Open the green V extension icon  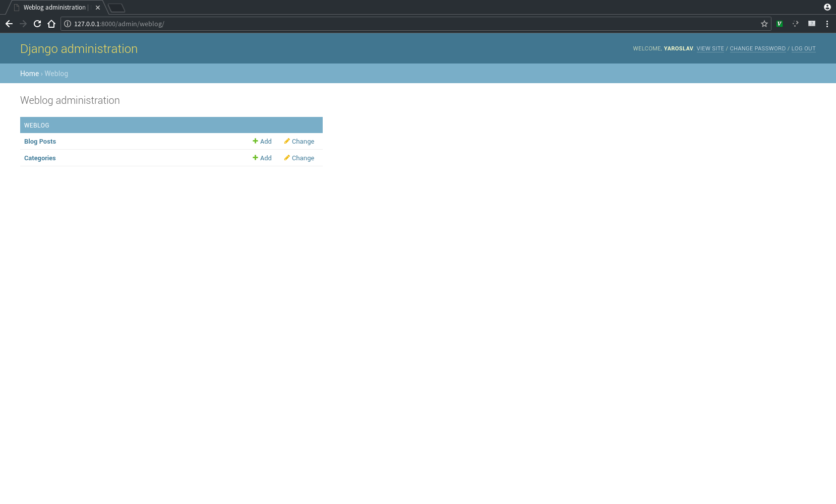[780, 24]
